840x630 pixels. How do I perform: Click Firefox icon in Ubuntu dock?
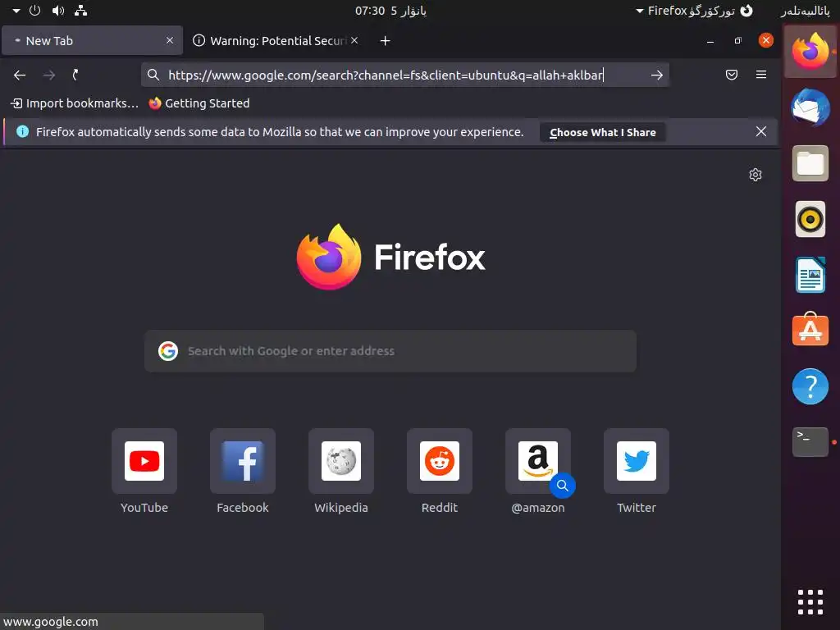810,52
